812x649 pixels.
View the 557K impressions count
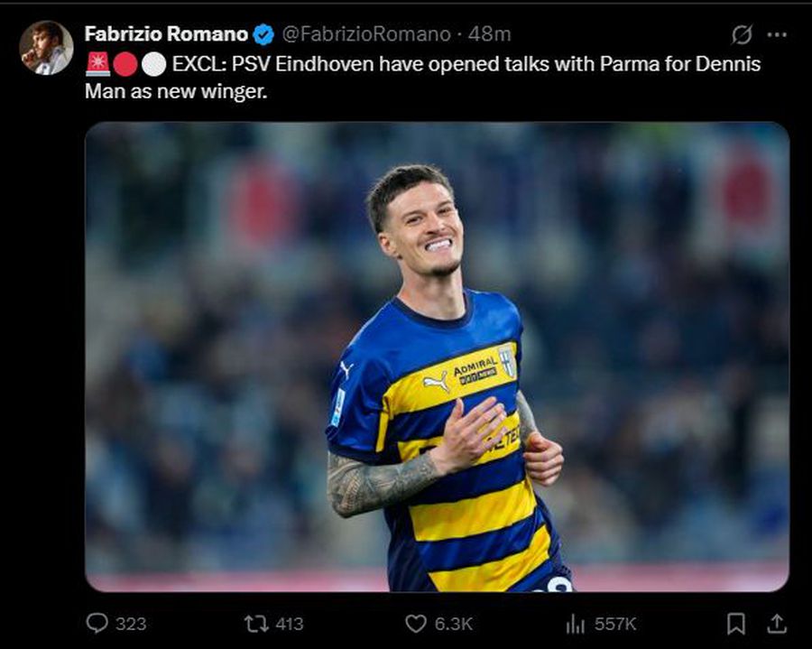615,622
